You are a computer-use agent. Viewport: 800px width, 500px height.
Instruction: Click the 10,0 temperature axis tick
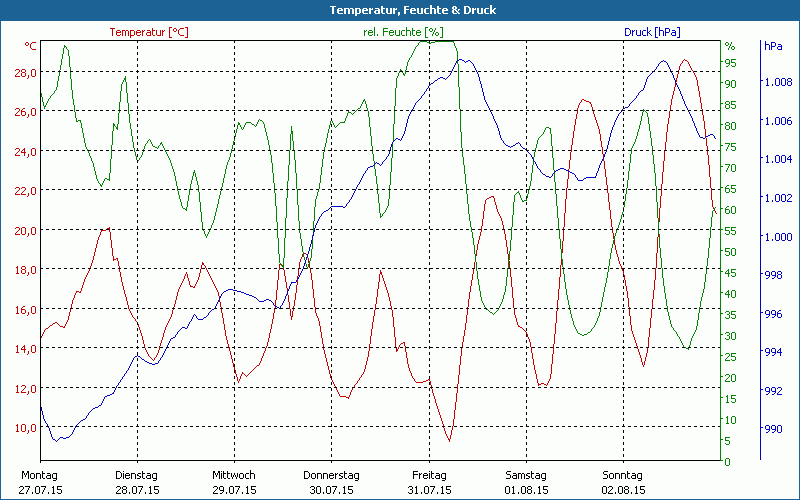point(25,428)
